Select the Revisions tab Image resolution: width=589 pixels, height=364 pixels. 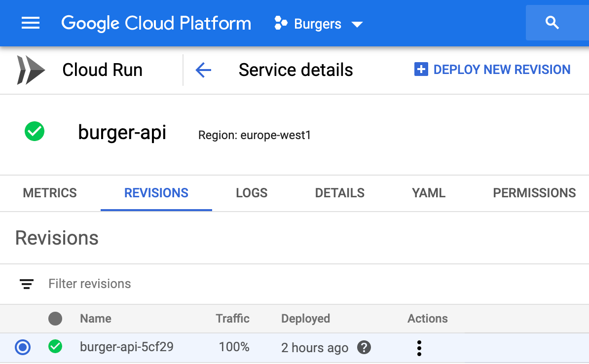point(156,193)
